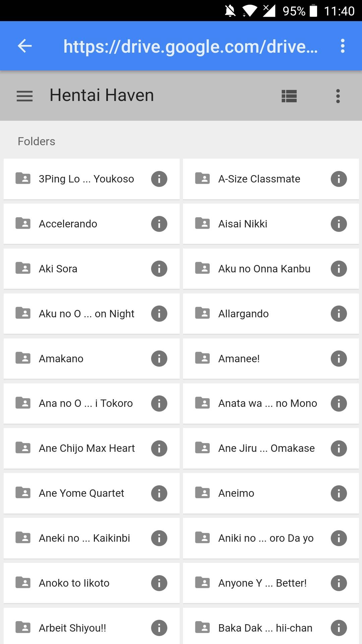Tap the URL address text
This screenshot has width=362, height=644.
[x=190, y=47]
